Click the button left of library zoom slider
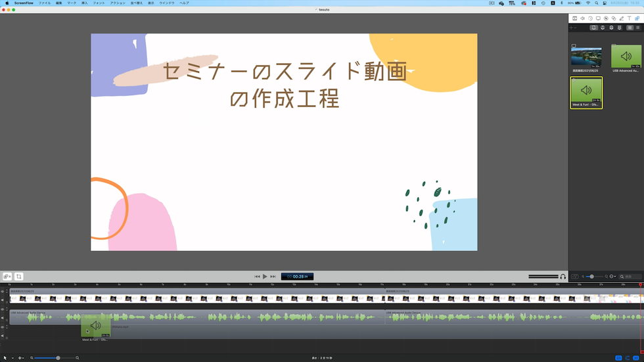Screen dimensions: 644x362 575,277
